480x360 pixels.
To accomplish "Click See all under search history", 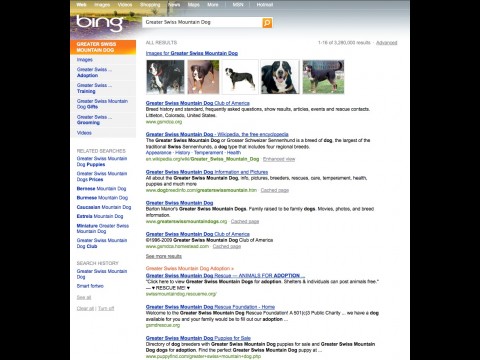I will pyautogui.click(x=84, y=297).
